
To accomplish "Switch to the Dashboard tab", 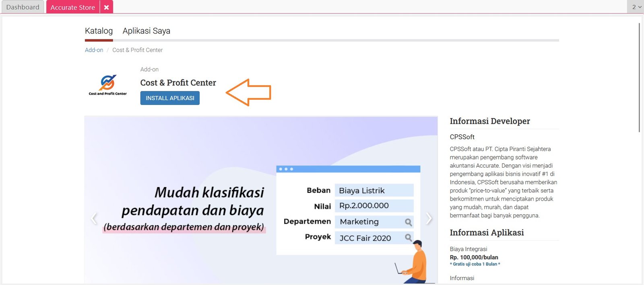I will 23,7.
